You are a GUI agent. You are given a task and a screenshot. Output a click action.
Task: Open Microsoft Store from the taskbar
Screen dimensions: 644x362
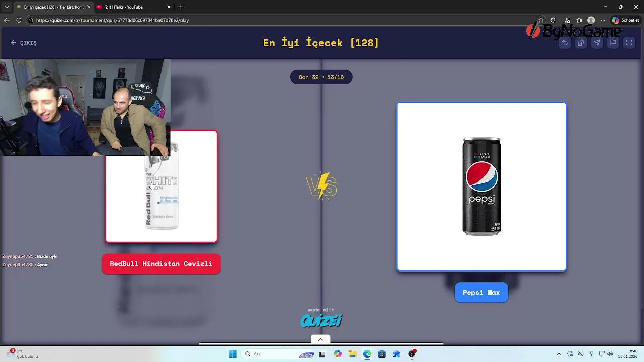[382, 354]
